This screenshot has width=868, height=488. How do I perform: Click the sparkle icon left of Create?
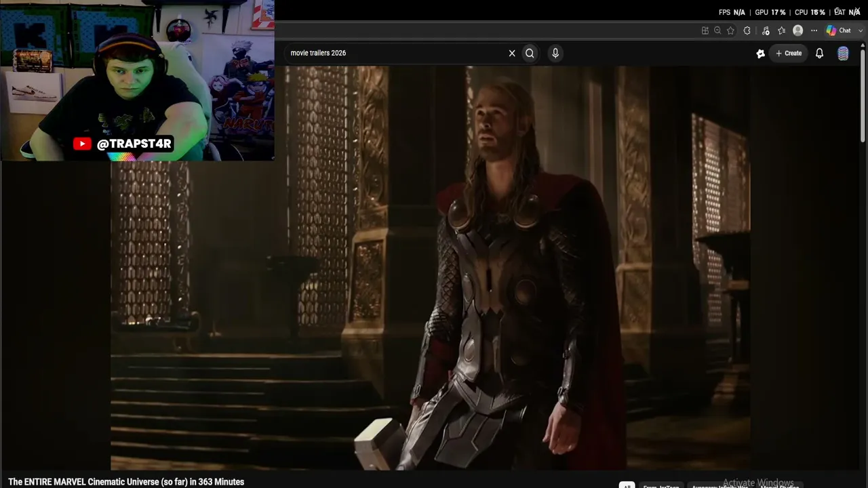(x=760, y=54)
